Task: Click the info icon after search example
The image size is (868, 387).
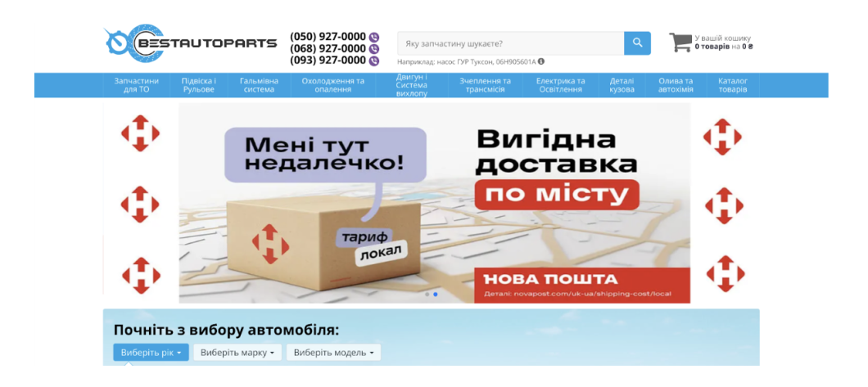Action: point(541,61)
